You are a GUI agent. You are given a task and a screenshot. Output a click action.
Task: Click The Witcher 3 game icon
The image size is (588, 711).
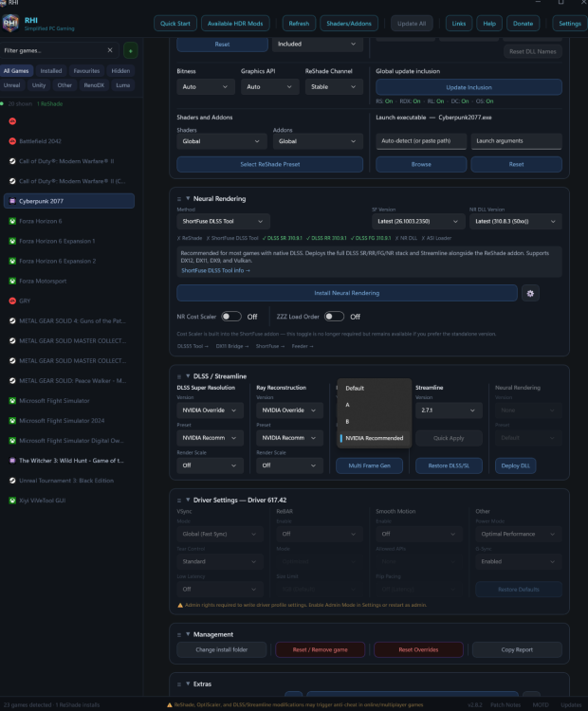[x=12, y=460]
